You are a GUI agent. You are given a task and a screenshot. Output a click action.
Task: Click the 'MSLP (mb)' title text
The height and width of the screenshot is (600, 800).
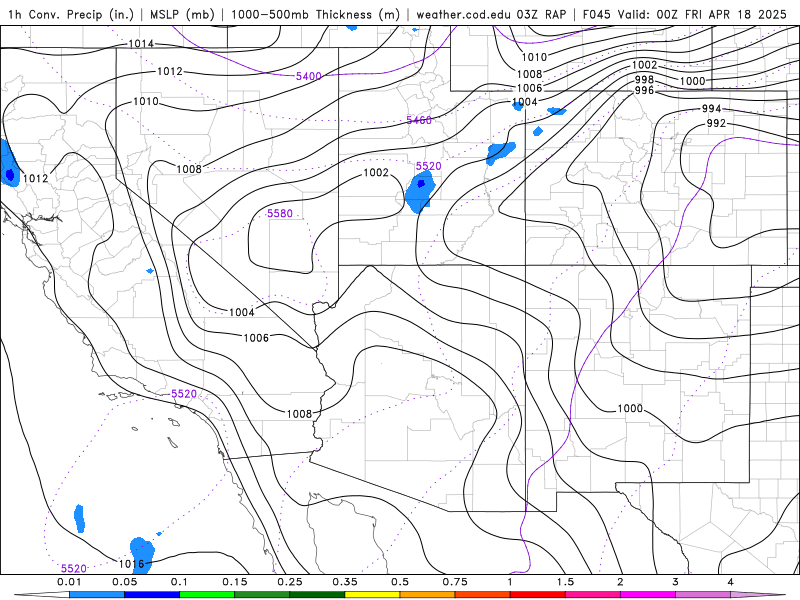[x=182, y=14]
